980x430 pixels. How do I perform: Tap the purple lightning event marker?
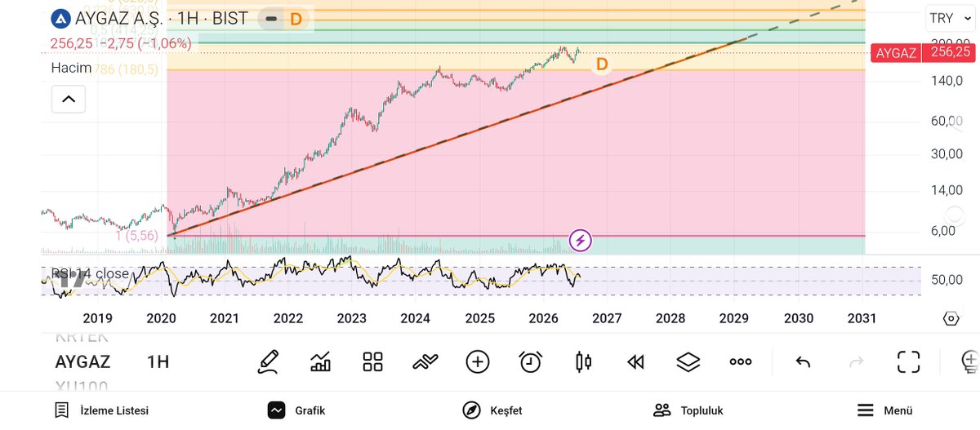click(x=580, y=240)
